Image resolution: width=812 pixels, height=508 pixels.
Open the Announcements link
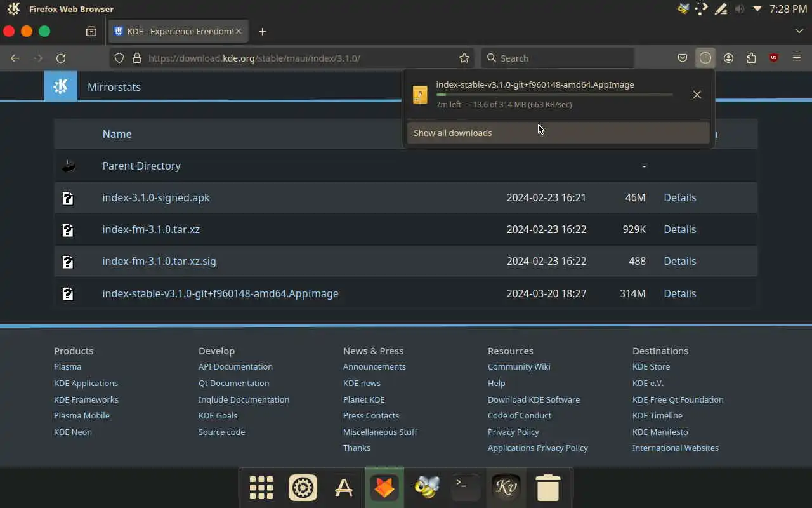[374, 366]
